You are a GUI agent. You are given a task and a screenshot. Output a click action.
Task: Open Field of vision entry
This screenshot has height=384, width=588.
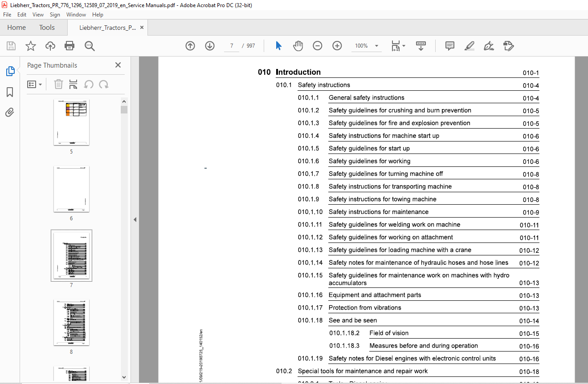[x=389, y=333]
